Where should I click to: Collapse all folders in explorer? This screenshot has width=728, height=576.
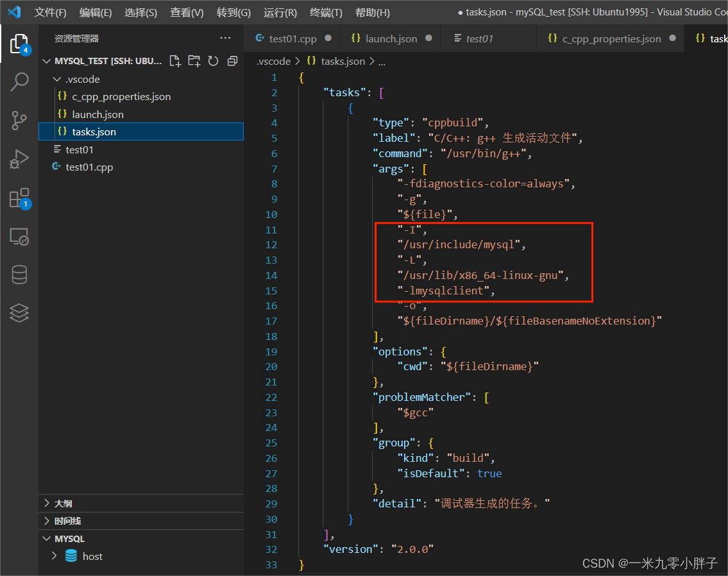232,61
